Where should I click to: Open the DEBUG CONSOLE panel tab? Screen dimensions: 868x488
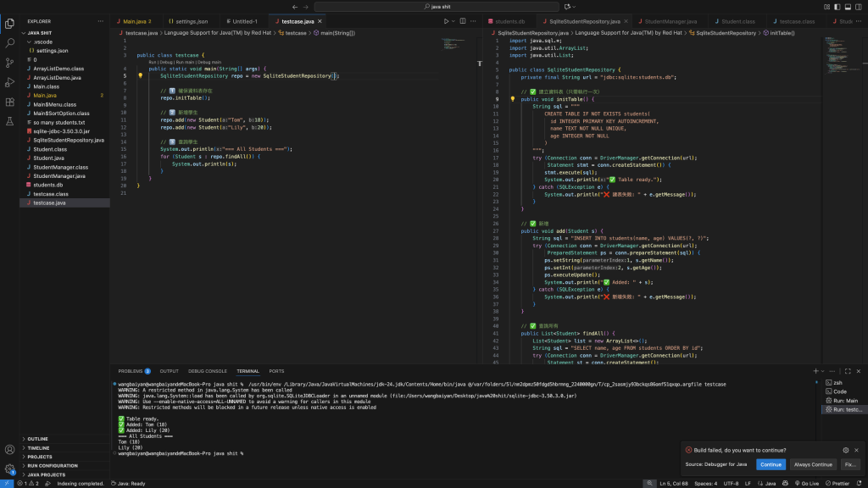pos(207,371)
